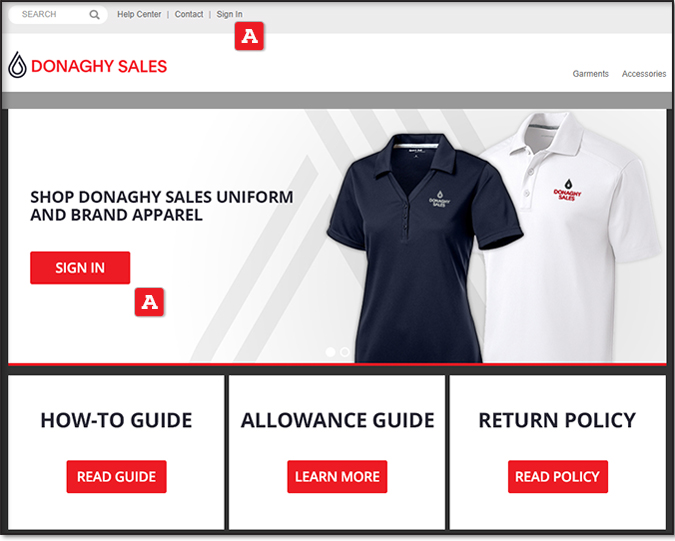Click the red SIGN IN banner button

tap(80, 268)
